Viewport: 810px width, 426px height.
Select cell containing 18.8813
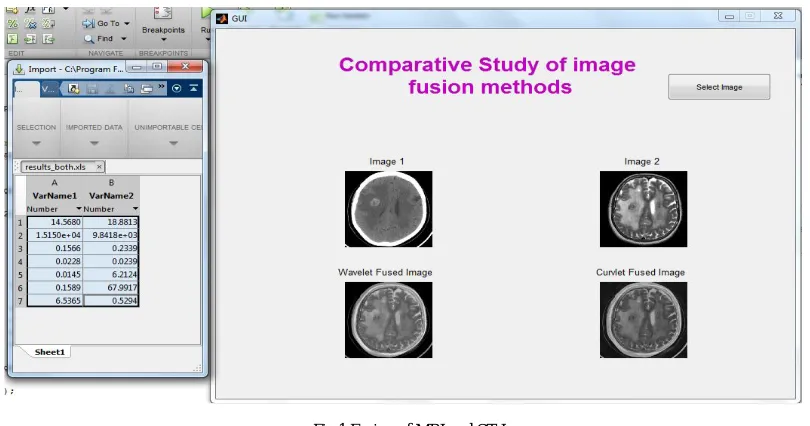point(111,222)
